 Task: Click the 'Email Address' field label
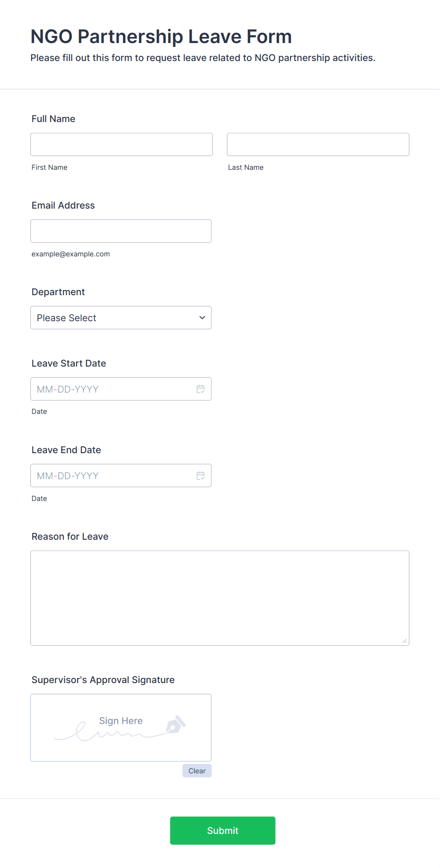pos(63,205)
